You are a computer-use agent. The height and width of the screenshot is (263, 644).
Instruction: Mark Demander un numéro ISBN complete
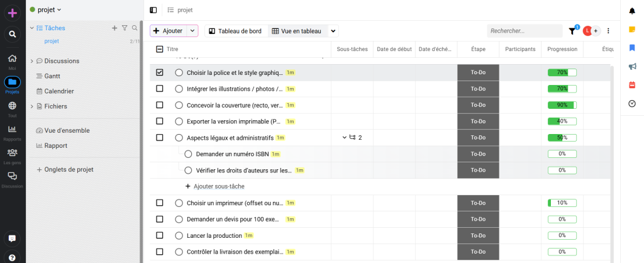click(188, 154)
